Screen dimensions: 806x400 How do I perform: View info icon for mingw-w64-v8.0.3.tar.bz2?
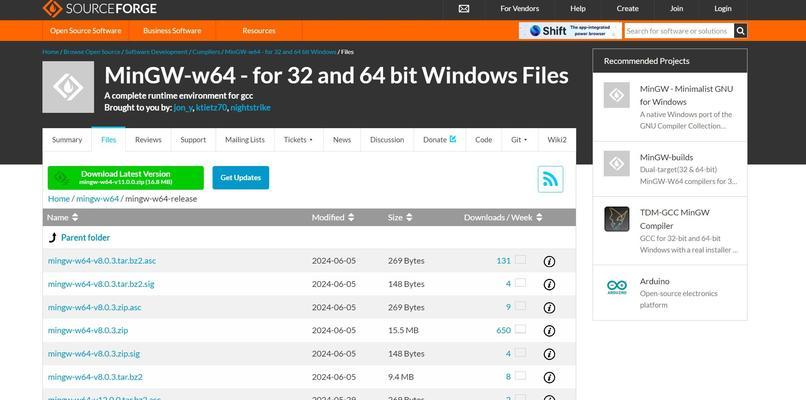(549, 377)
